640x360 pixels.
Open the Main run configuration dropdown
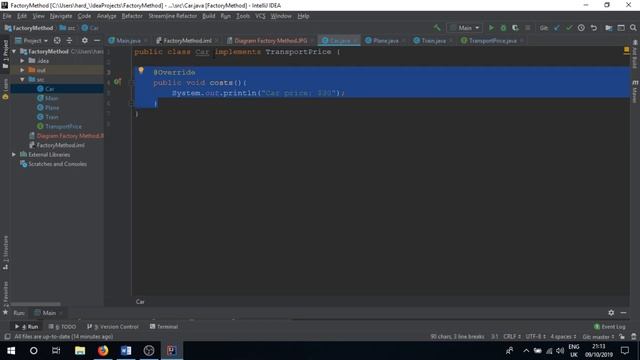tap(465, 28)
